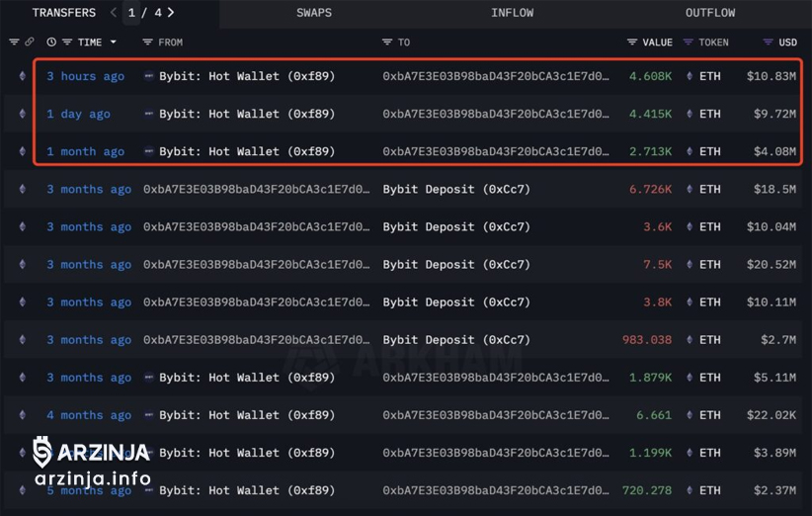Open the OUTFLOW tab
The height and width of the screenshot is (516, 812).
710,13
